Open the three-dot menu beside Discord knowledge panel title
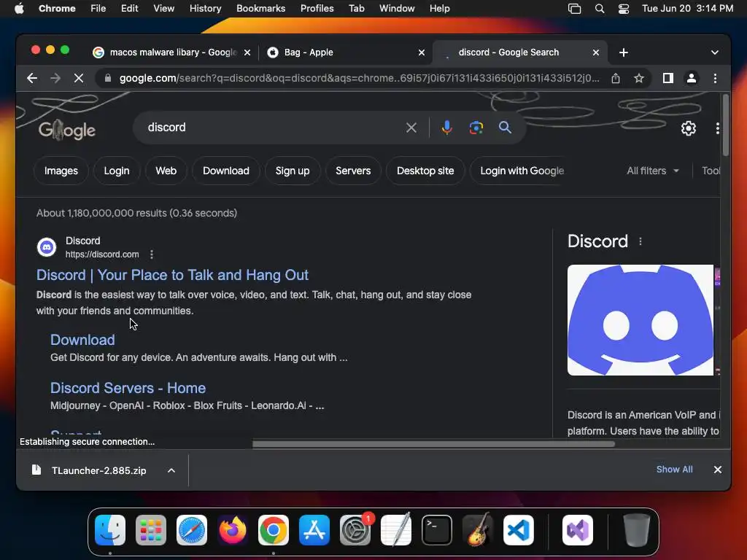Image resolution: width=747 pixels, height=560 pixels. coord(640,241)
